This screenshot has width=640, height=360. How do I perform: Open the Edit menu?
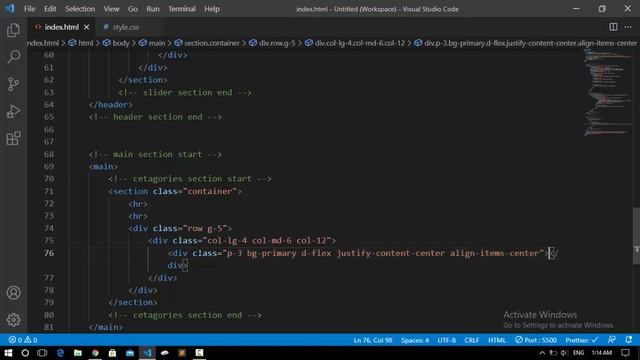point(50,9)
